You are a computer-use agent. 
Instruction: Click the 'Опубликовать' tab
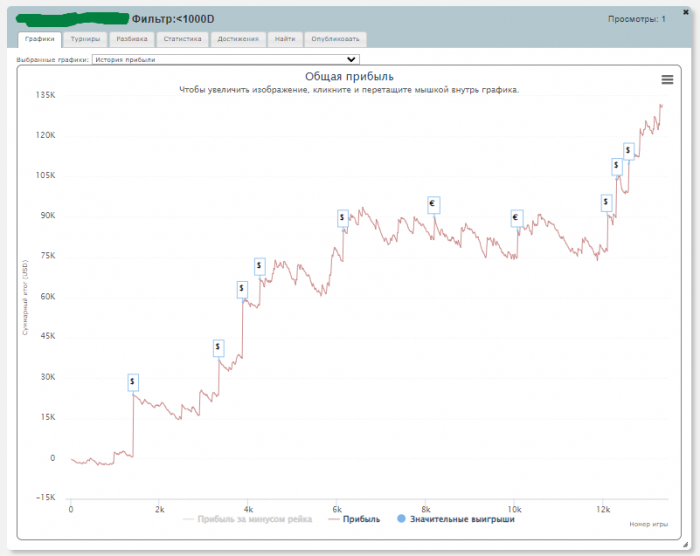click(336, 39)
